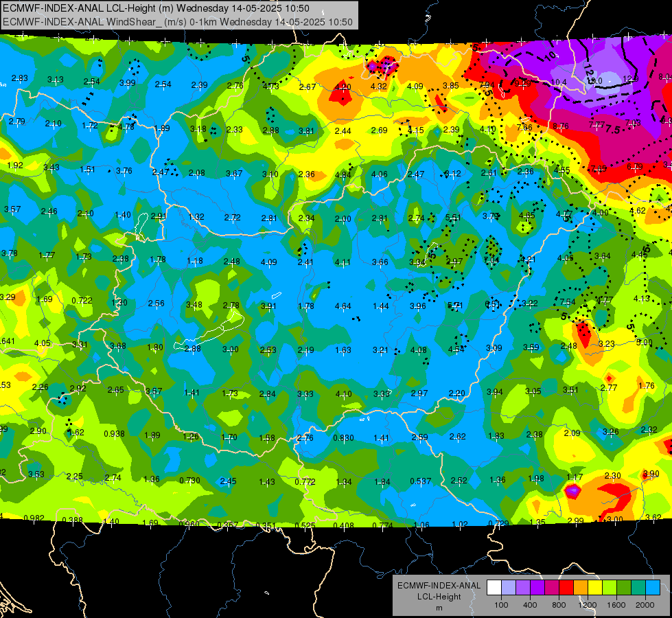Click the grid value 9.29
Screen dimensions: 672x618
(x=522, y=84)
